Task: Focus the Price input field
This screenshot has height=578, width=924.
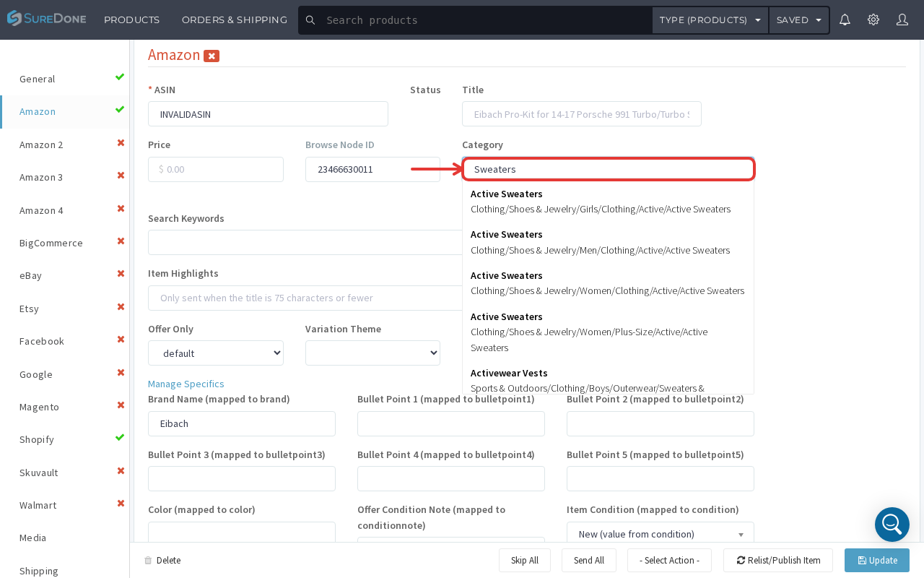Action: (x=216, y=169)
